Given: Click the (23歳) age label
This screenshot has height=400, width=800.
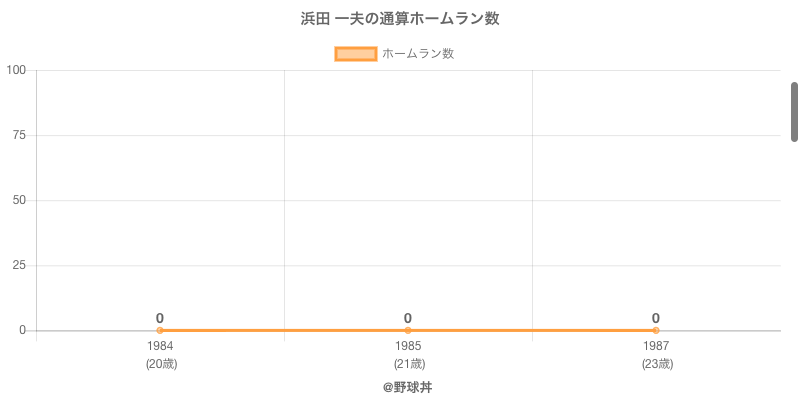Looking at the screenshot, I should (x=657, y=364).
